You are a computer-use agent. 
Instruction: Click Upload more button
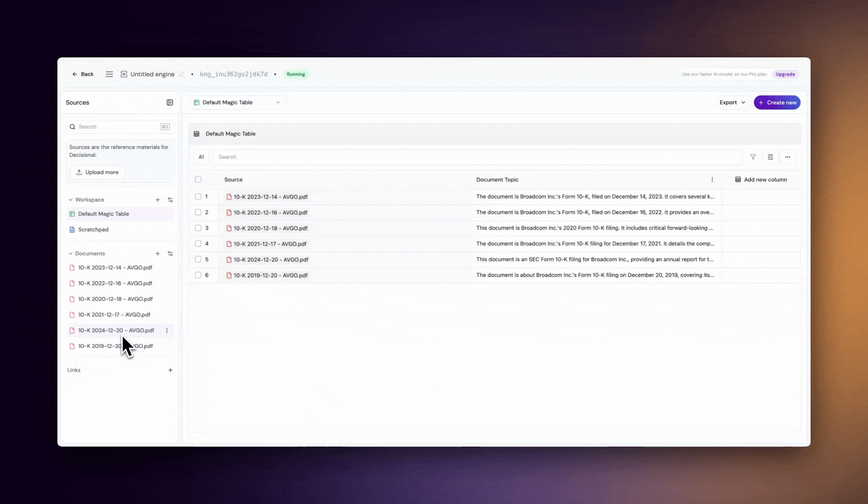coord(98,172)
